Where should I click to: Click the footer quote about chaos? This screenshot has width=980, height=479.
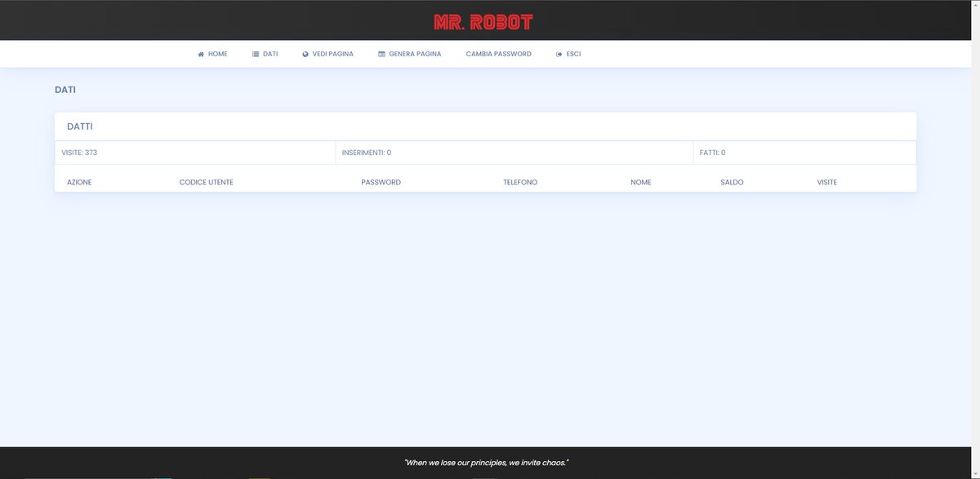(x=487, y=463)
